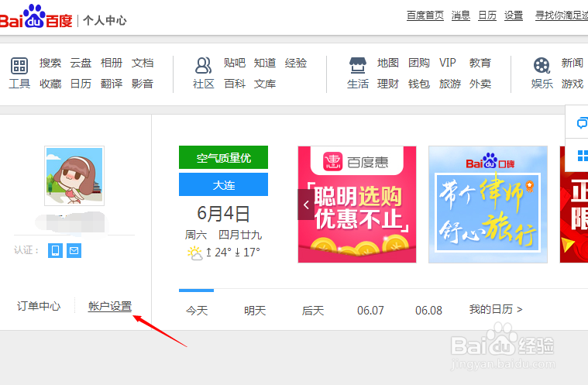The height and width of the screenshot is (385, 588).
Task: Open 理财 finance
Action: [388, 84]
